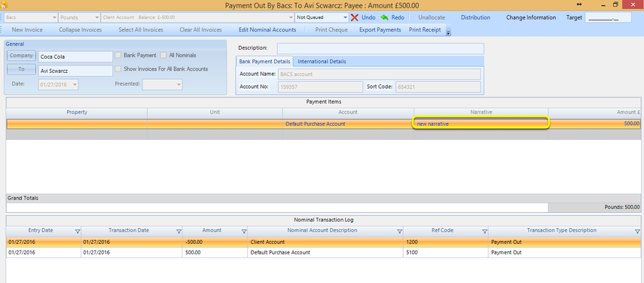Viewport: 644px width, 283px height.
Task: Click the Unit column header
Action: [x=215, y=112]
